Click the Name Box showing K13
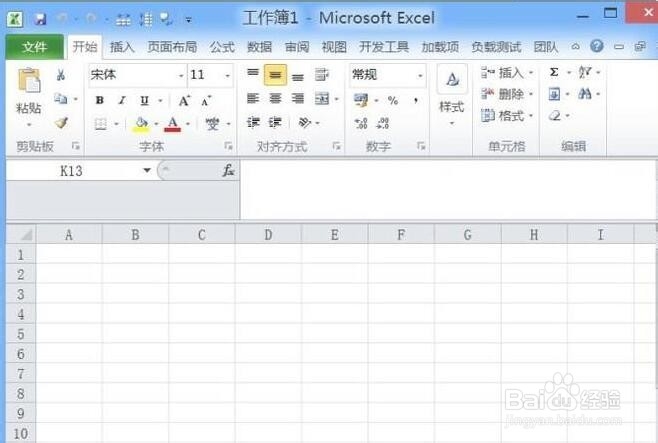Screen dimensions: 658x443 click(x=73, y=171)
